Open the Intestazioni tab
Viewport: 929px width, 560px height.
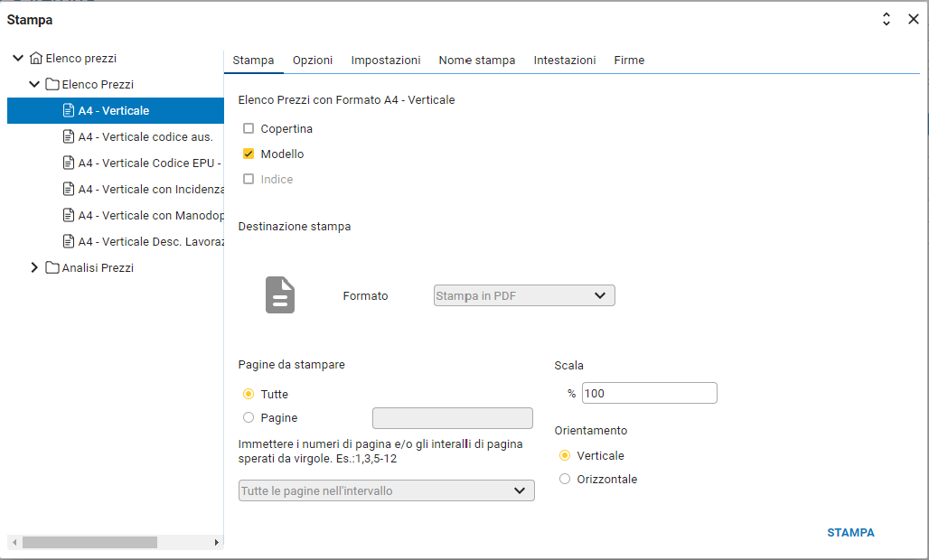pyautogui.click(x=565, y=61)
